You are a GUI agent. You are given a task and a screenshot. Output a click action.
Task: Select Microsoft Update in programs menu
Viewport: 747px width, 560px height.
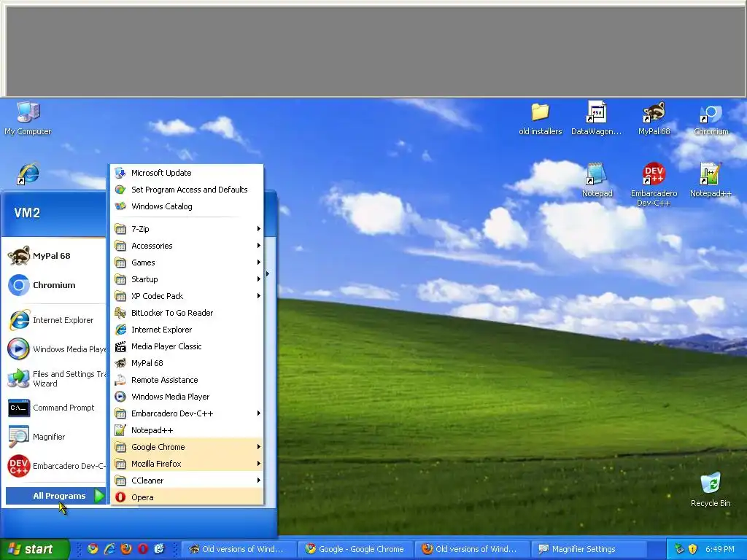point(187,173)
